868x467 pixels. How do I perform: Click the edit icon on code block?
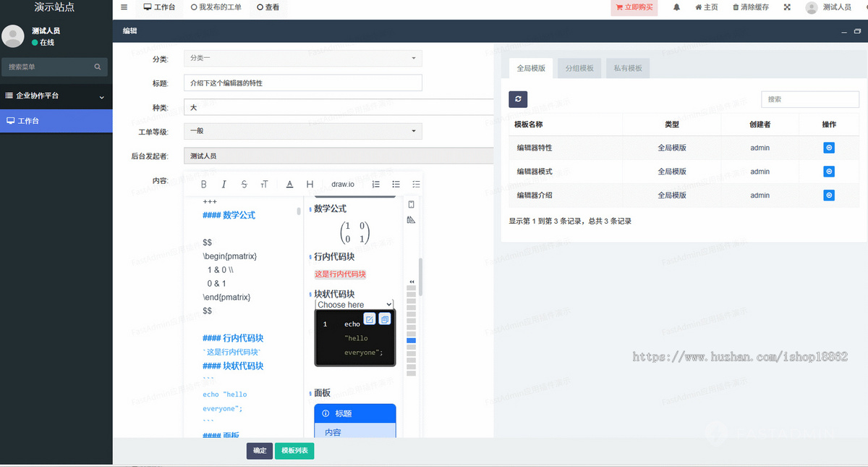370,319
